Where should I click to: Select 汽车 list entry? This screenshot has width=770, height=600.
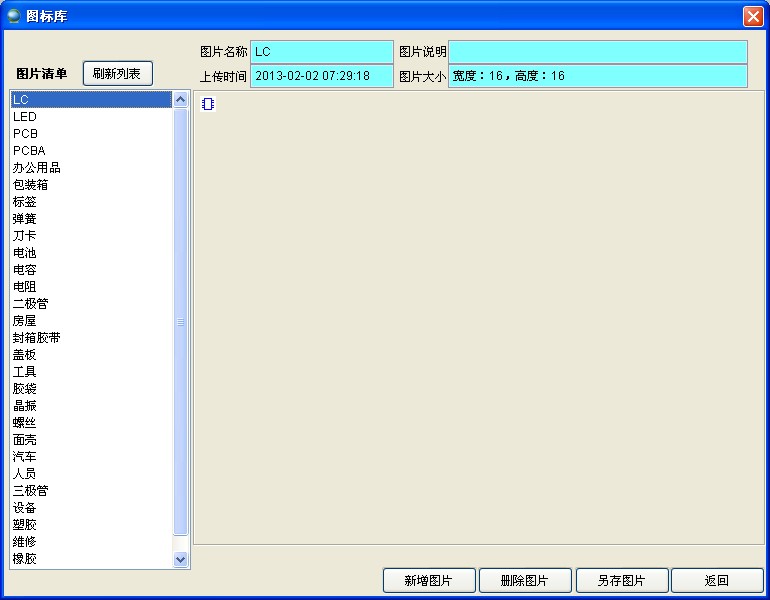pos(25,457)
